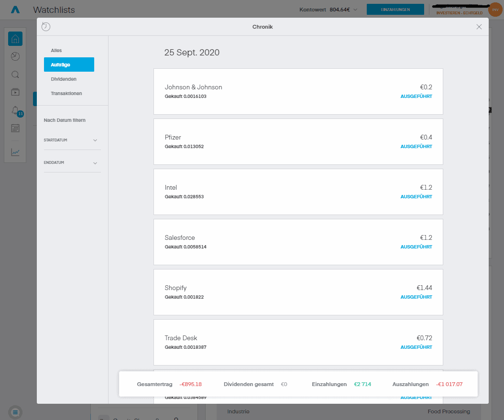Click the Intel amount €1.2
The width and height of the screenshot is (504, 420).
click(x=426, y=187)
